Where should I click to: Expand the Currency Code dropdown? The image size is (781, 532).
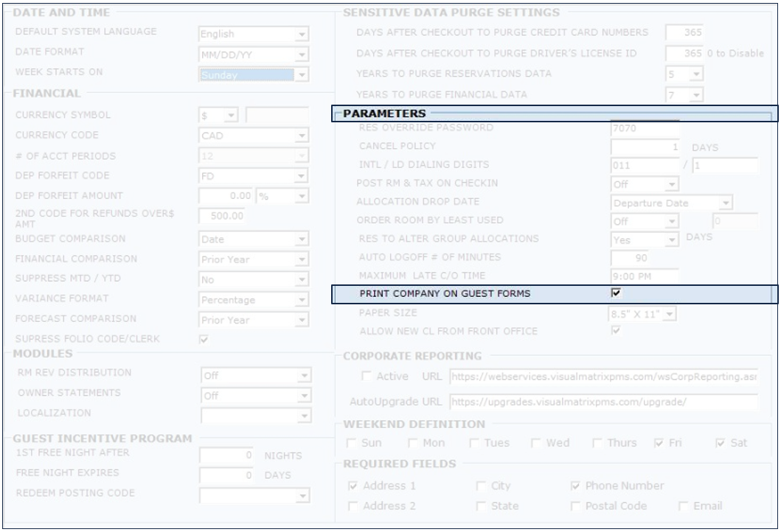coord(301,136)
